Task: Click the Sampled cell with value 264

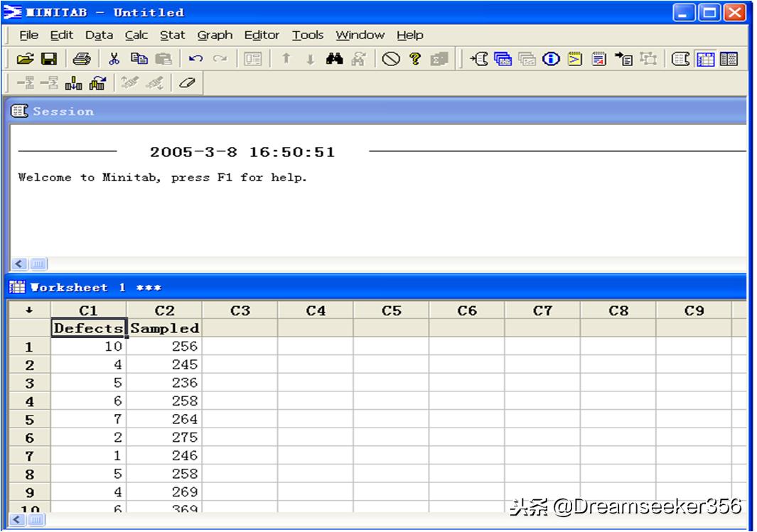Action: tap(164, 419)
